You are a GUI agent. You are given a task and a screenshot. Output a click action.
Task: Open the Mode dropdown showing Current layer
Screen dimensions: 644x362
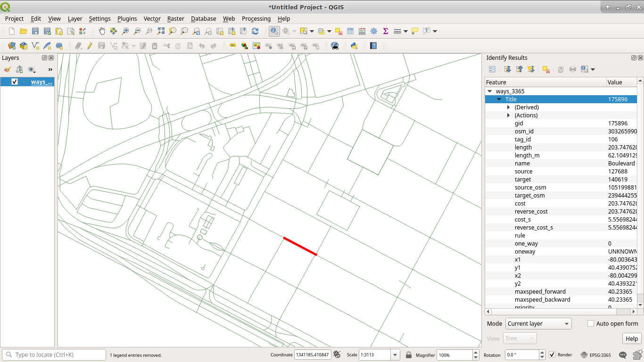click(538, 324)
